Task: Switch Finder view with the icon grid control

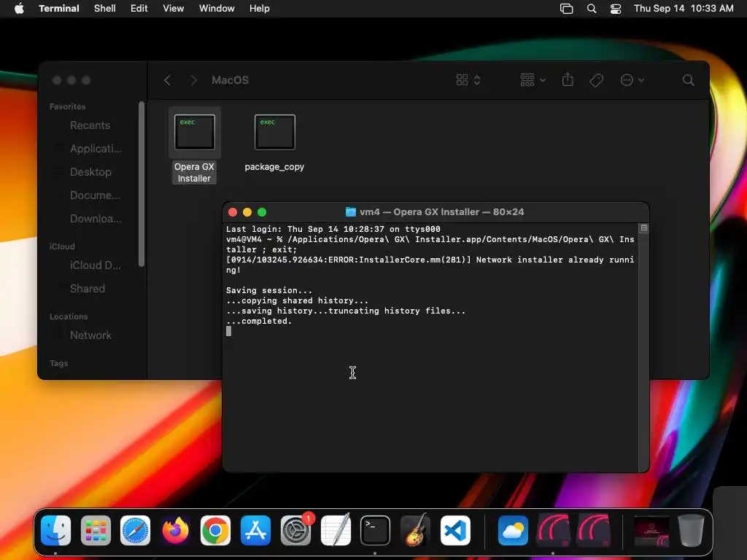Action: [468, 80]
